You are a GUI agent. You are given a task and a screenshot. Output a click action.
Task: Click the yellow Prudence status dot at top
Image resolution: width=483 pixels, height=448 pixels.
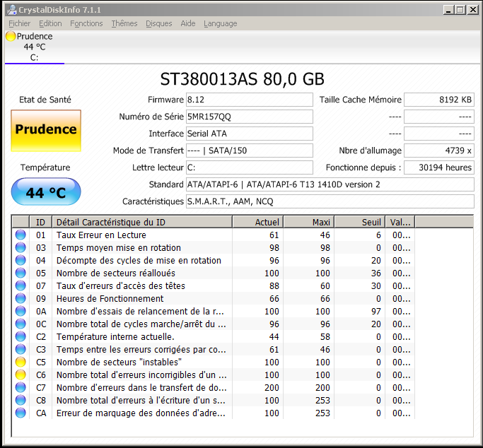(11, 36)
